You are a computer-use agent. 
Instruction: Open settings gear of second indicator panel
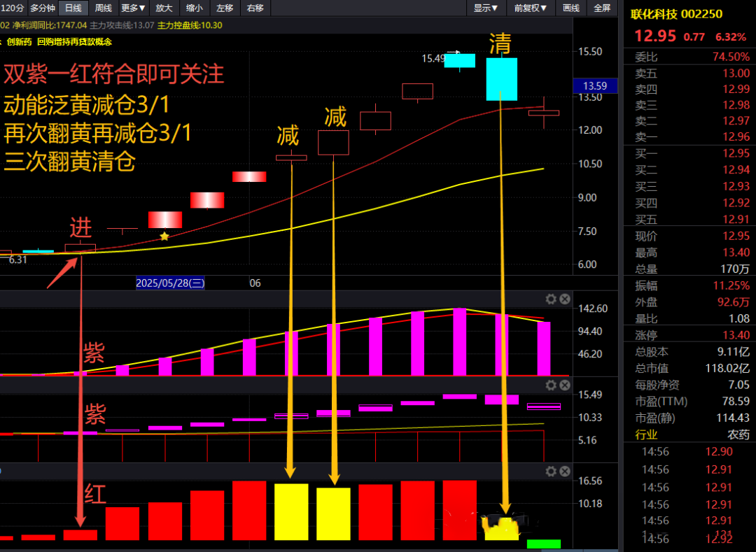click(x=551, y=385)
